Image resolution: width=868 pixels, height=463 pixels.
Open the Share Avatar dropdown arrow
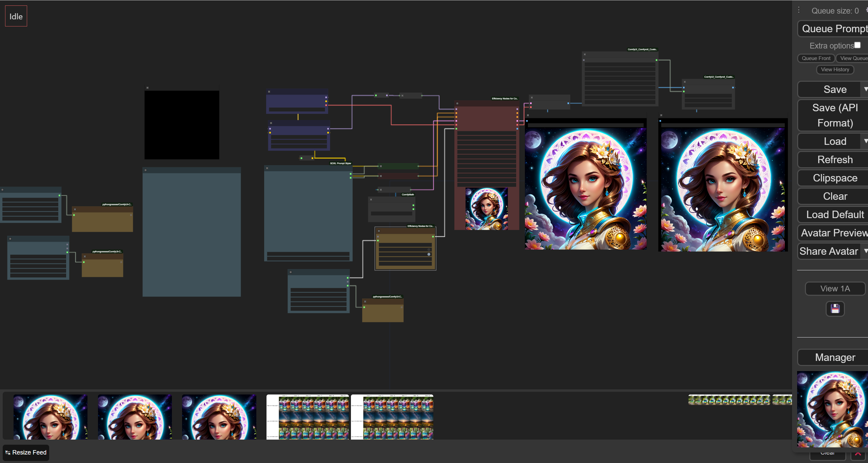[x=865, y=251]
